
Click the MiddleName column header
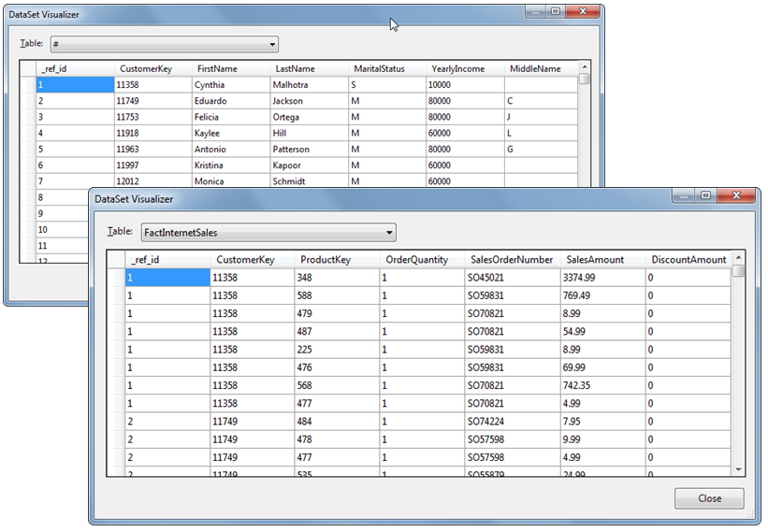point(541,69)
